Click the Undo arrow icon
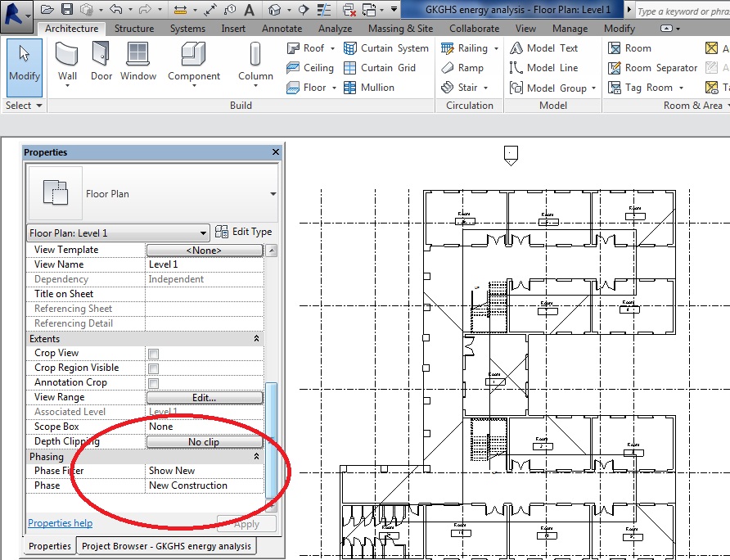This screenshot has width=730, height=560. pyautogui.click(x=116, y=9)
